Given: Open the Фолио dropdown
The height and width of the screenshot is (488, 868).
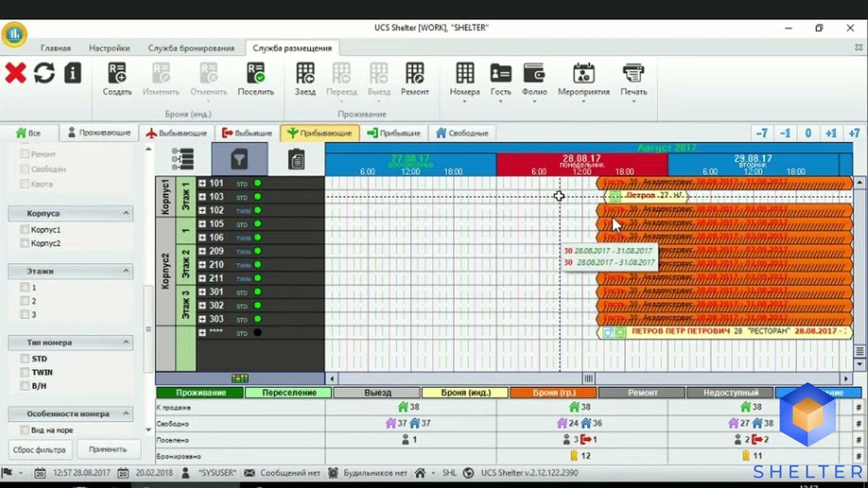Looking at the screenshot, I should [x=534, y=83].
